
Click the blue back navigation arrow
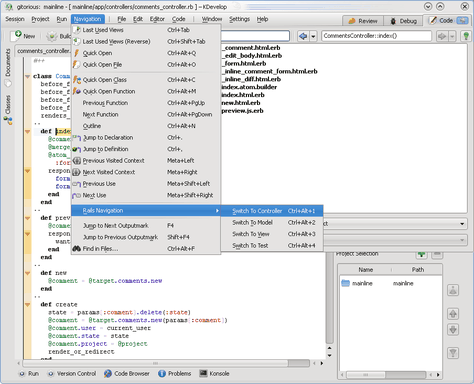[303, 36]
